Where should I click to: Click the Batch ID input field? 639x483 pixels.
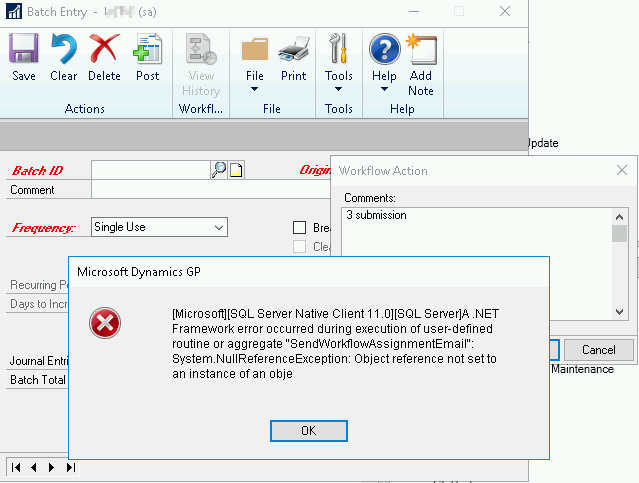[150, 170]
